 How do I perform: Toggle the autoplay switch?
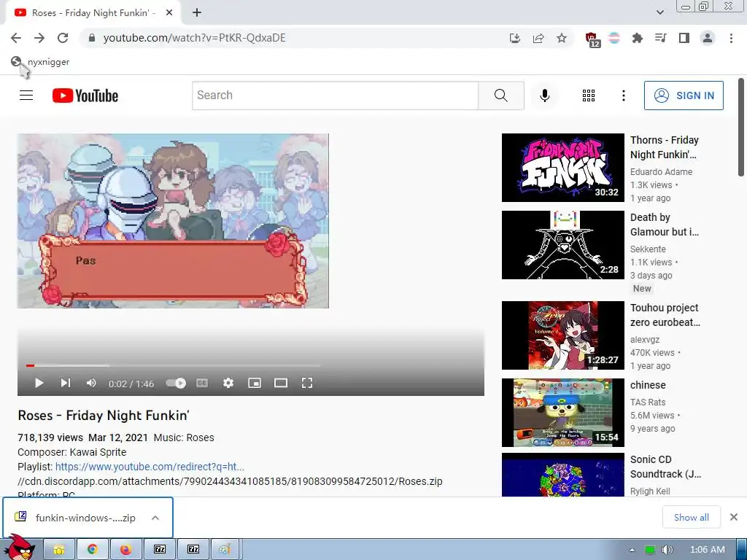176,383
